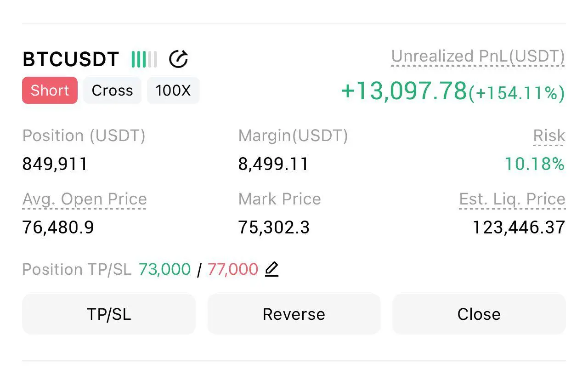The image size is (588, 386).
Task: Click the 73,000 take profit value
Action: pyautogui.click(x=164, y=269)
